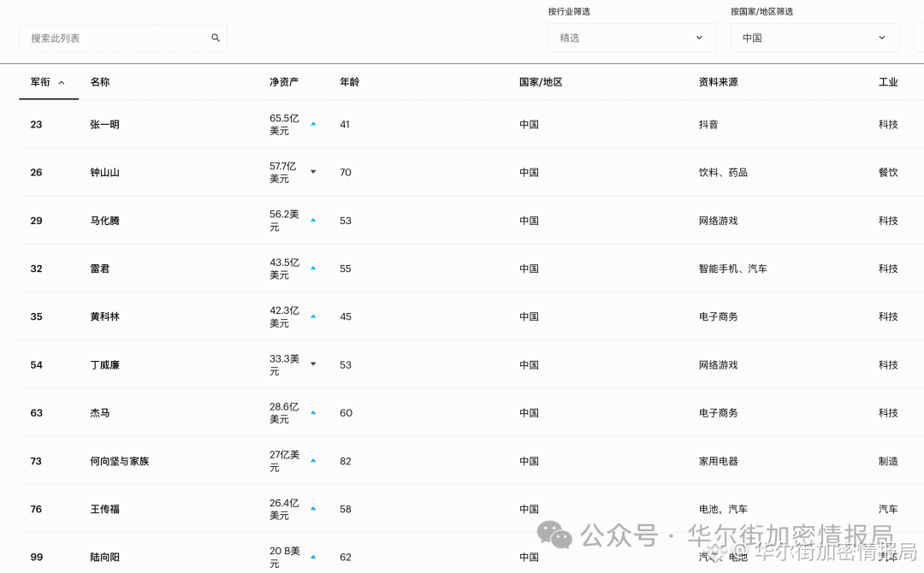This screenshot has width=924, height=573.
Task: Click the up arrow next to 黄科林's net worth
Action: pyautogui.click(x=313, y=316)
